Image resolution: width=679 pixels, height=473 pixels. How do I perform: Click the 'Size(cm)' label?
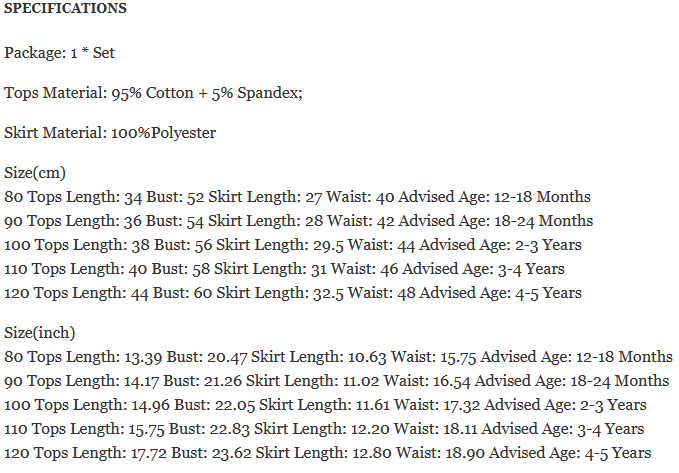point(35,173)
